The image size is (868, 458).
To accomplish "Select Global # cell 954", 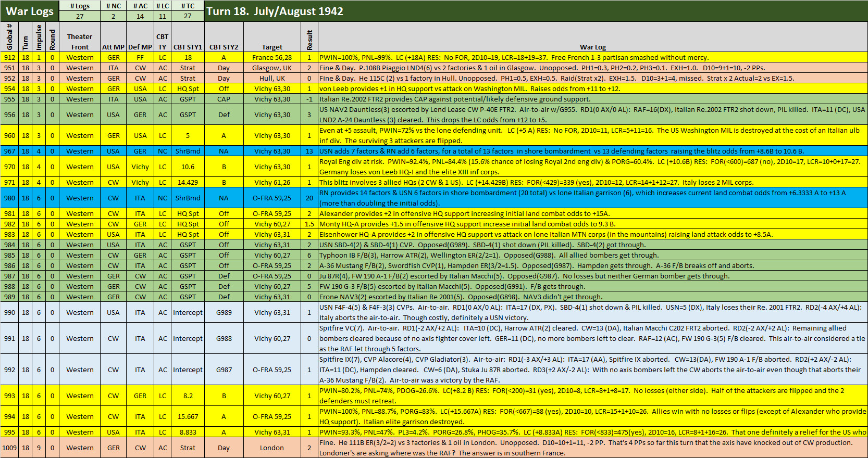I will (9, 88).
